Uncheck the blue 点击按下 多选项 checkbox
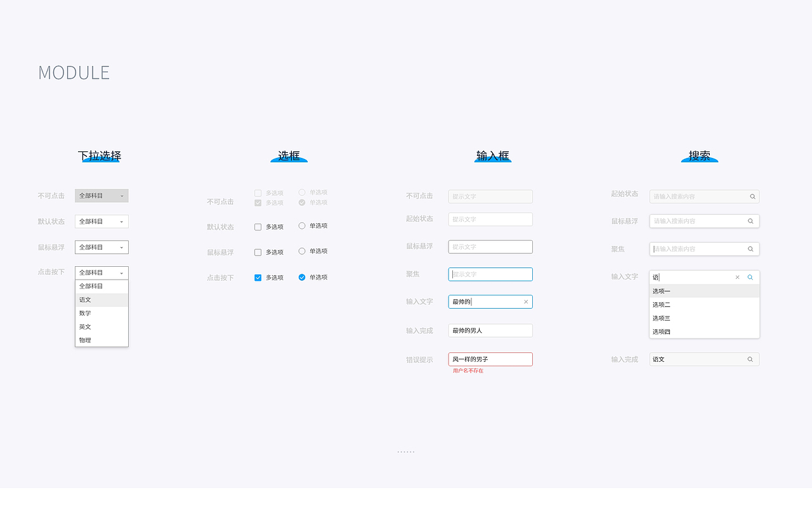 tap(258, 278)
